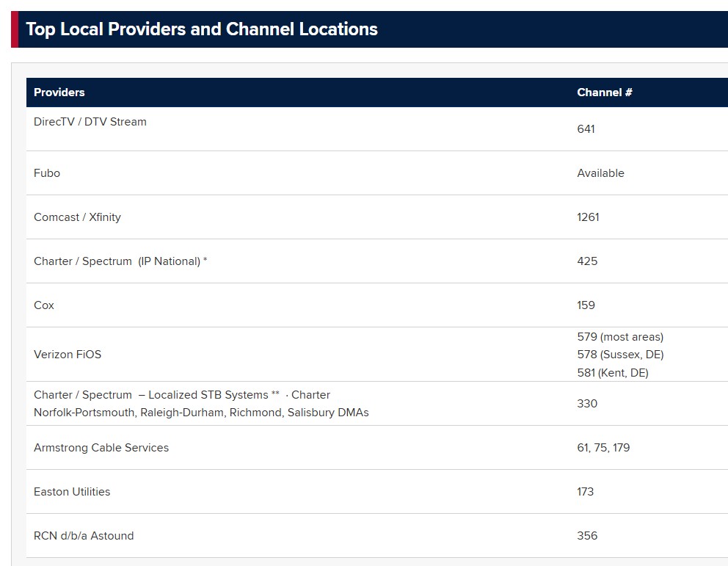
Task: Select 'RCN d/b/a Astound' provider cell
Action: 84,536
